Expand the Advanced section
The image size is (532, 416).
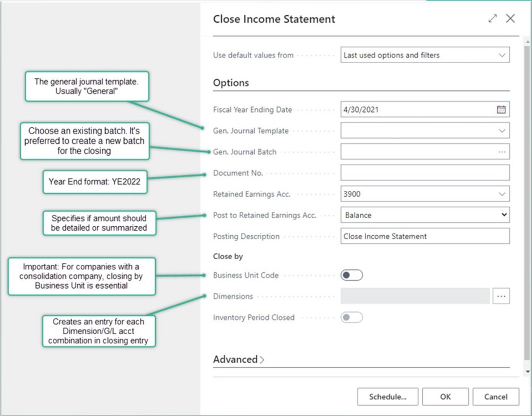click(x=239, y=359)
